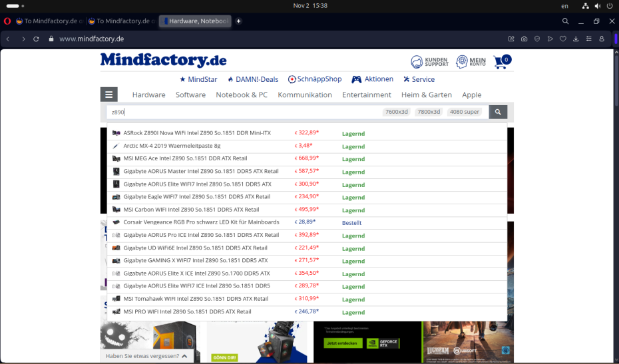Go forward in browser history
619x364 pixels.
pos(23,39)
